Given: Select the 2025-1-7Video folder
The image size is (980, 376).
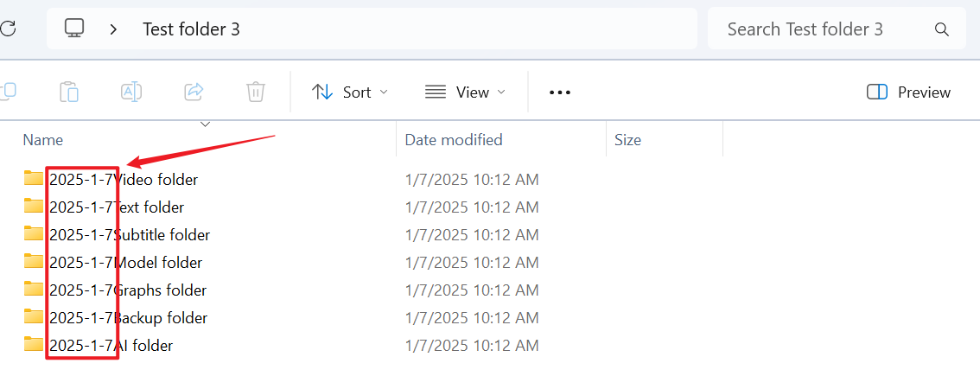Looking at the screenshot, I should (x=124, y=180).
